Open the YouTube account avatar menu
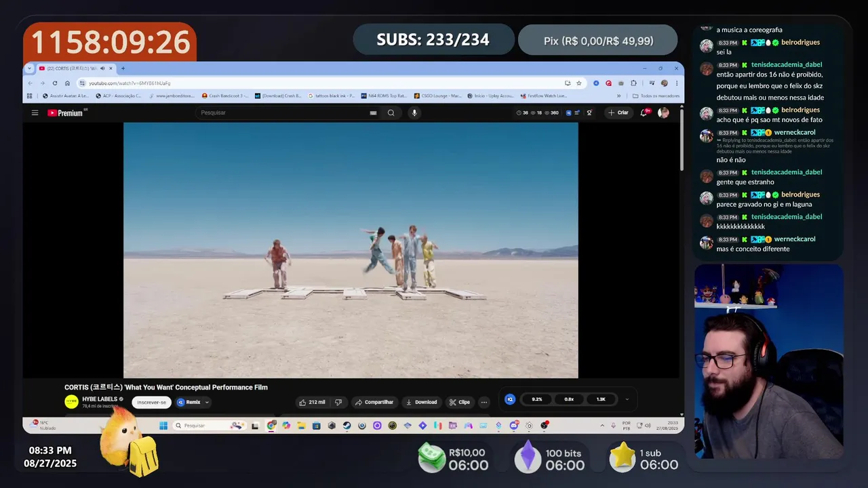Image resolution: width=868 pixels, height=488 pixels. coord(663,113)
